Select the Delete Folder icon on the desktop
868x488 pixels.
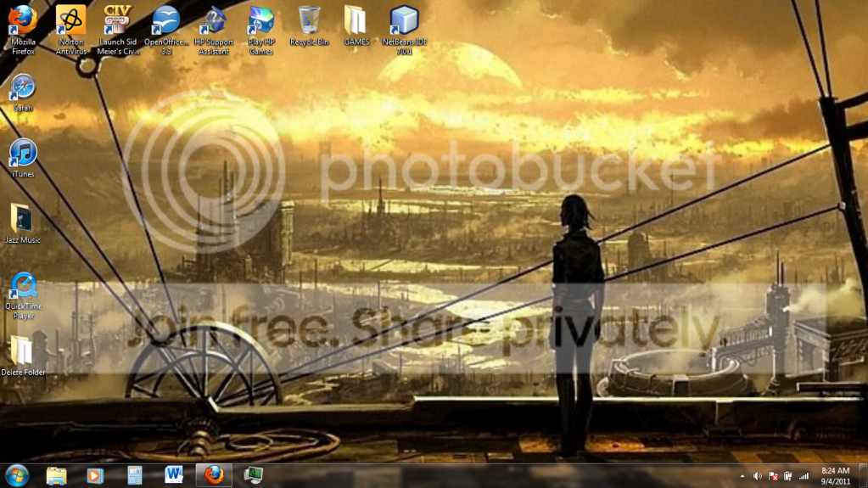pos(23,356)
